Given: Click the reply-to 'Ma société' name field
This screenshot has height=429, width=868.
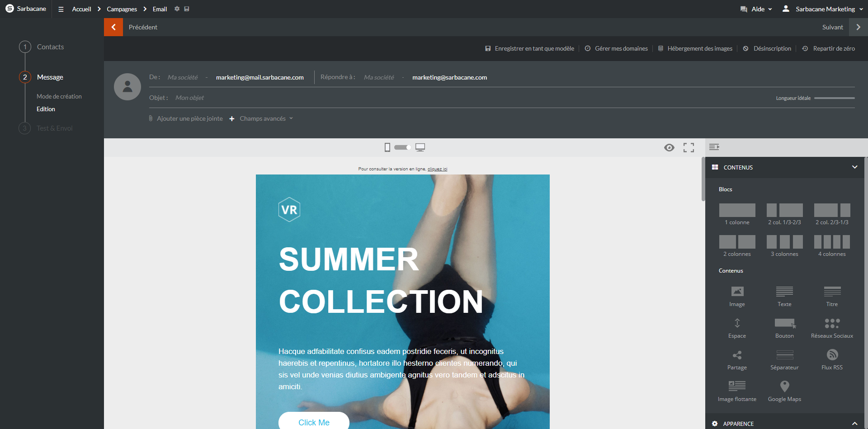Looking at the screenshot, I should coord(379,77).
